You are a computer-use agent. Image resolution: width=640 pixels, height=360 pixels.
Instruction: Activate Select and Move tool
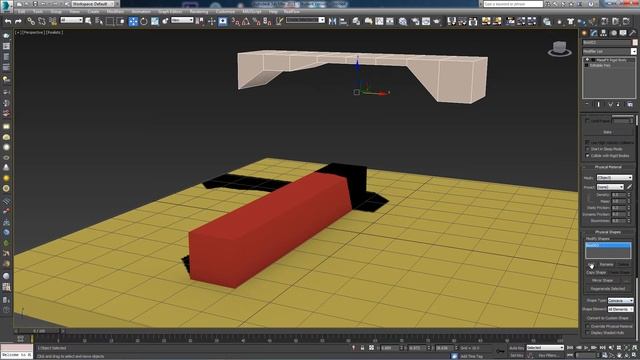click(133, 21)
